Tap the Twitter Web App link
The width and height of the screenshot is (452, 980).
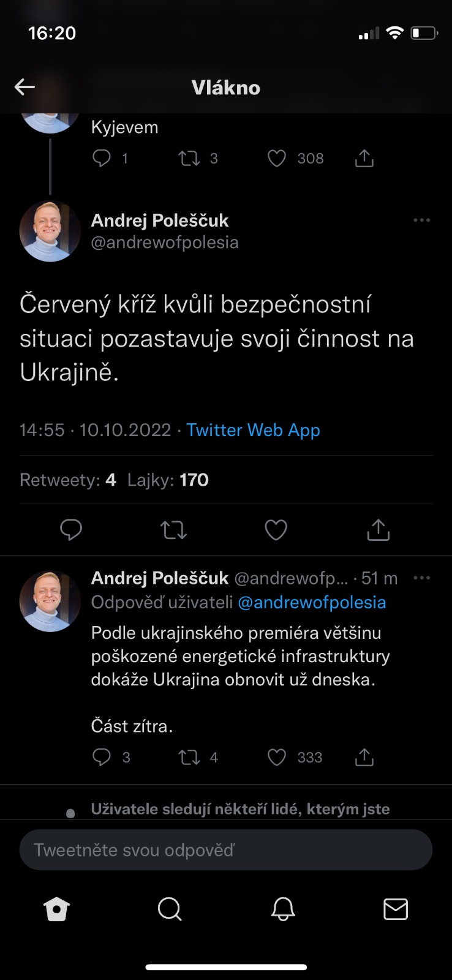coord(253,430)
